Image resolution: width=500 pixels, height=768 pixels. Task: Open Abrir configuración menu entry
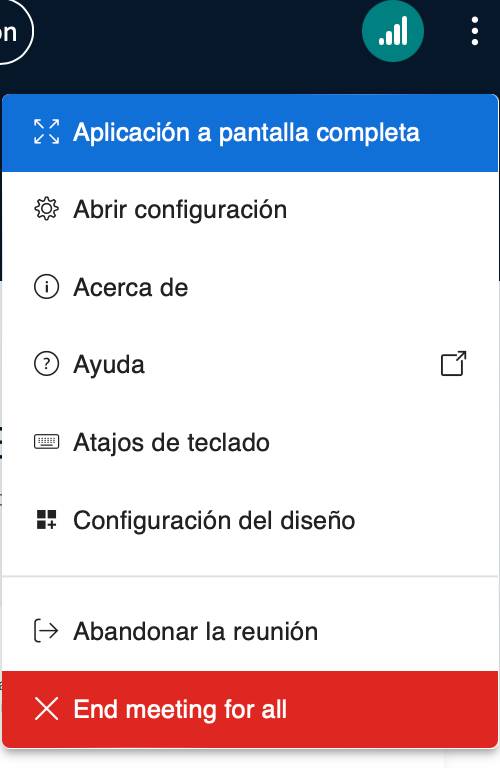point(250,210)
